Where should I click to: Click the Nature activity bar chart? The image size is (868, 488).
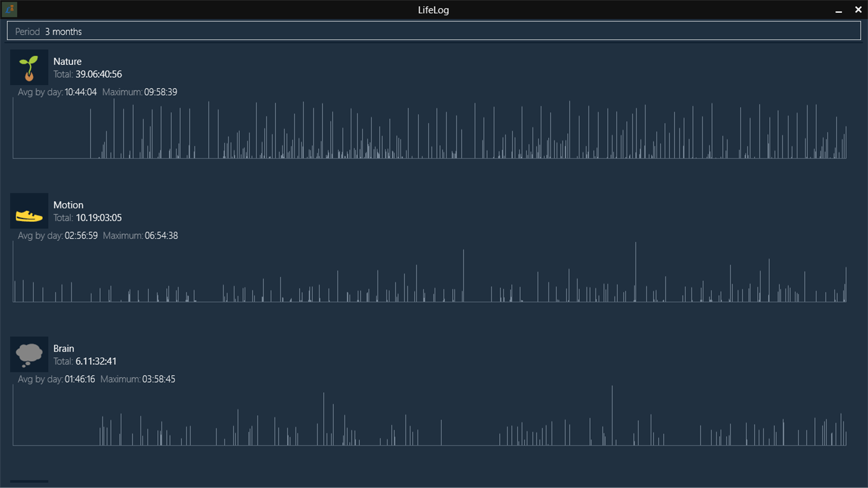(430, 129)
